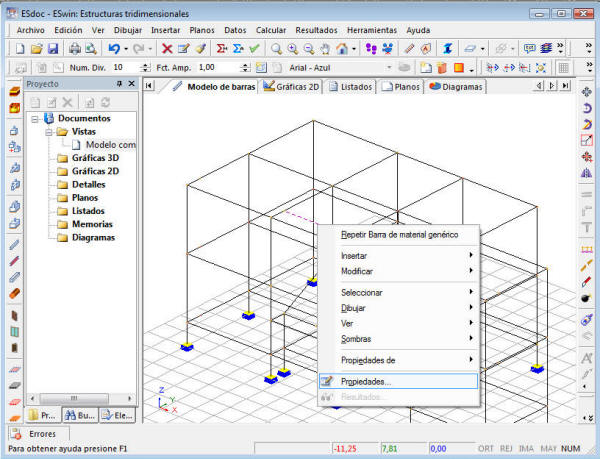
Task: Open the home view dropdown arrow
Action: tap(354, 49)
